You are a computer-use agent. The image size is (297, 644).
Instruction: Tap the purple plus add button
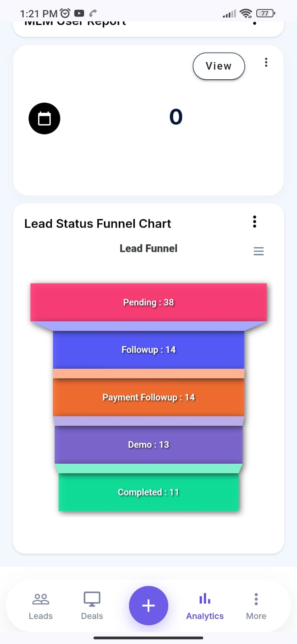point(148,605)
